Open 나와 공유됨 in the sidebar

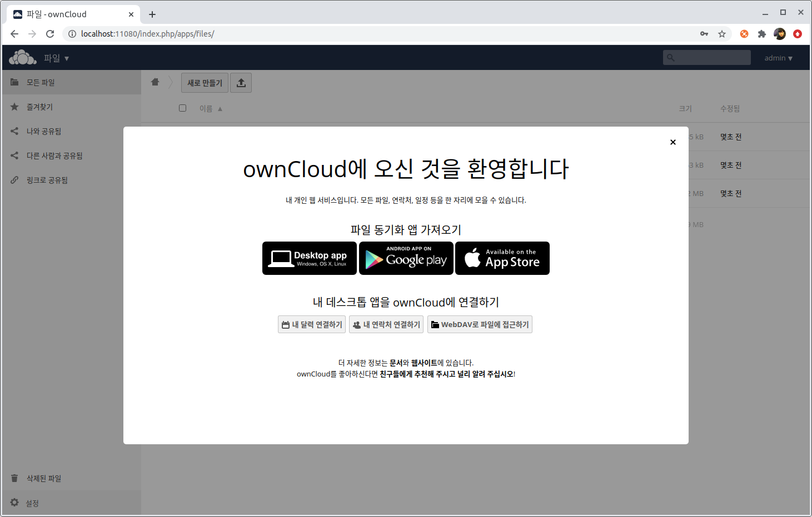(x=72, y=131)
